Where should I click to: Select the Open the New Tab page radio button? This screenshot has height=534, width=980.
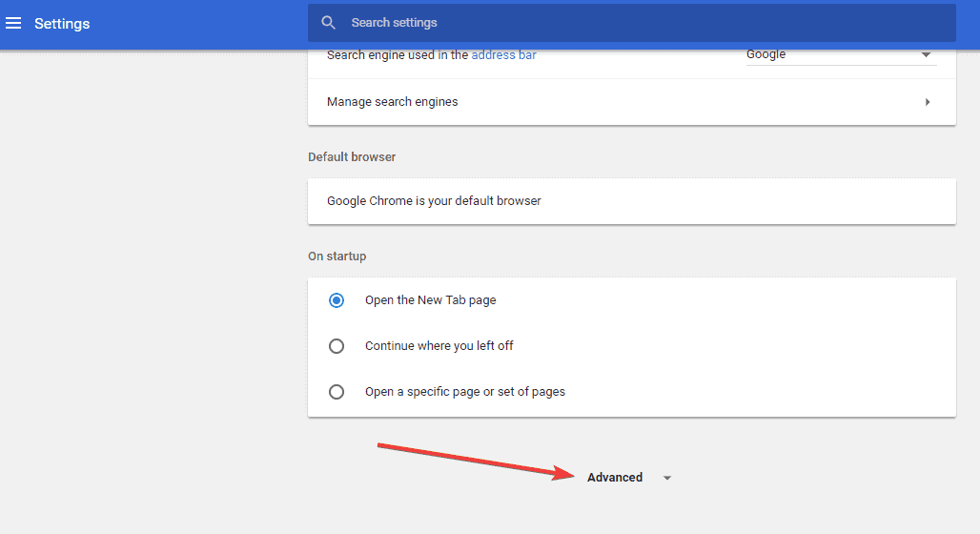[x=337, y=300]
